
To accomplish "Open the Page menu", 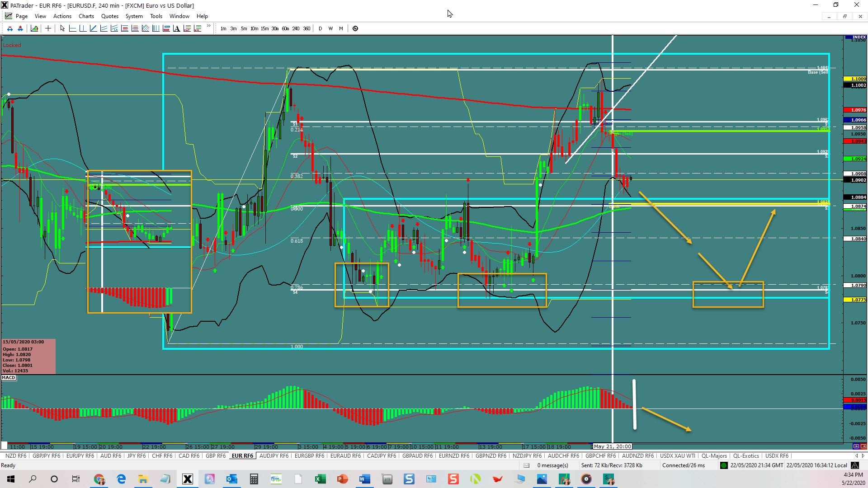I will pos(21,16).
